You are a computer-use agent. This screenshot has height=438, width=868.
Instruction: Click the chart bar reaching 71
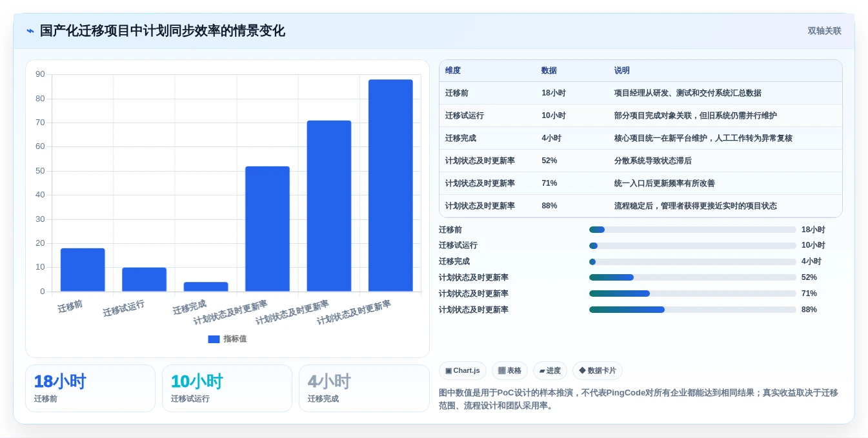(329, 206)
